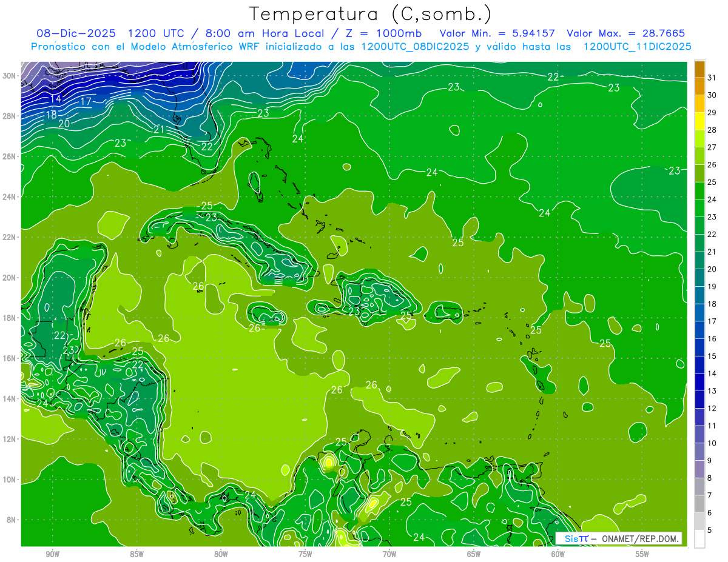Click the 28N latitude axis label

[9, 116]
